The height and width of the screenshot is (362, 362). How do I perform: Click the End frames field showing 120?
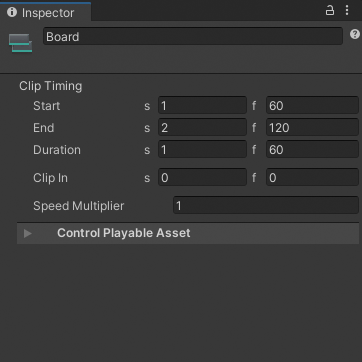coord(312,128)
